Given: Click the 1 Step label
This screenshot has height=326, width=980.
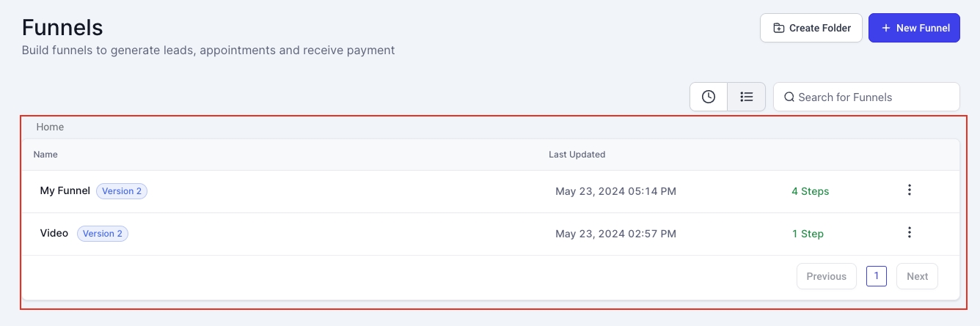Looking at the screenshot, I should coord(807,234).
